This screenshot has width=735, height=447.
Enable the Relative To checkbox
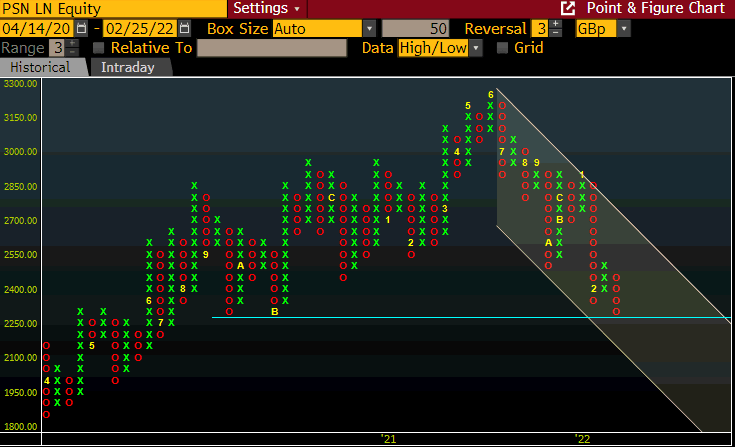(98, 48)
